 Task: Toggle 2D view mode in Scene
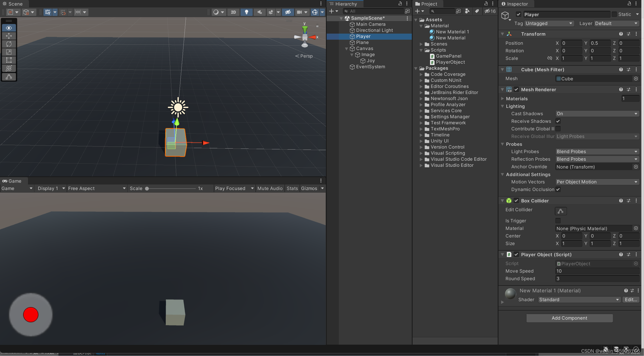tap(233, 12)
